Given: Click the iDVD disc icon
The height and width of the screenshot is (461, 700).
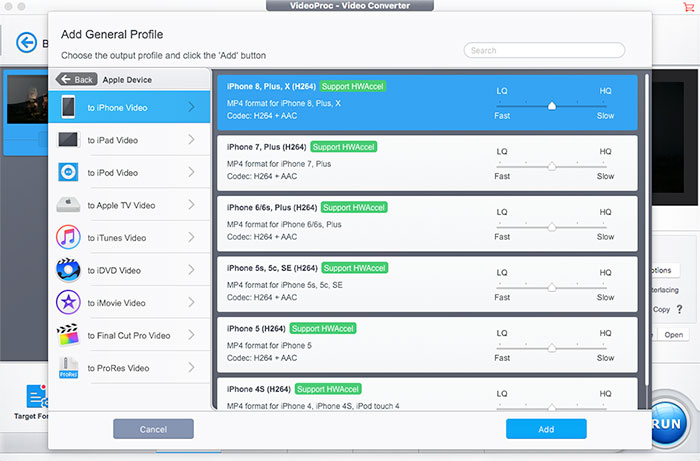Looking at the screenshot, I should (x=68, y=270).
